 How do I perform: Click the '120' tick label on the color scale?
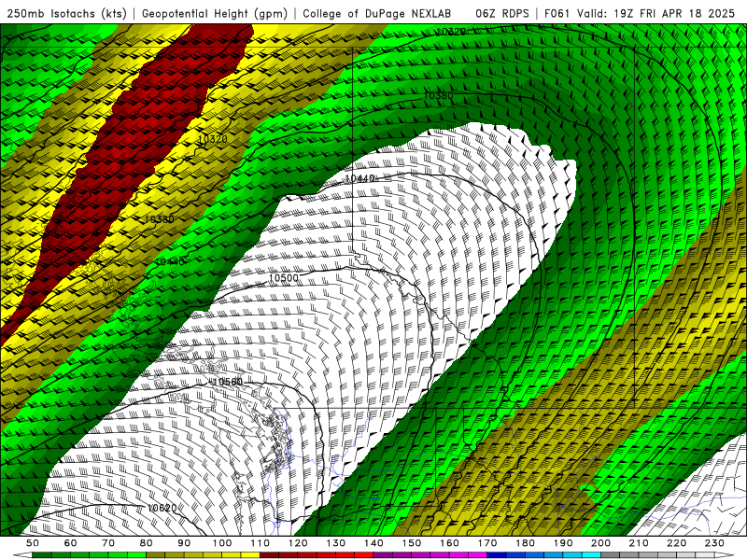click(298, 543)
